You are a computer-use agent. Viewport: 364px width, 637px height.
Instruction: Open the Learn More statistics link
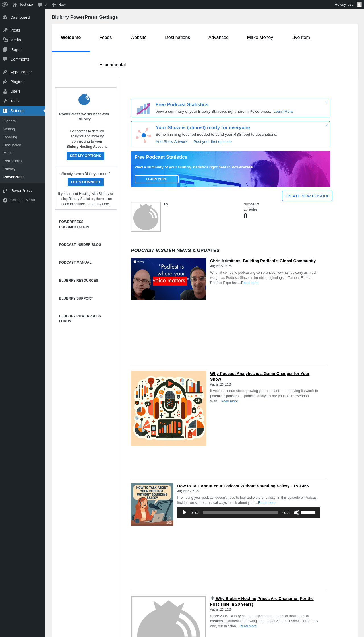[x=283, y=112]
